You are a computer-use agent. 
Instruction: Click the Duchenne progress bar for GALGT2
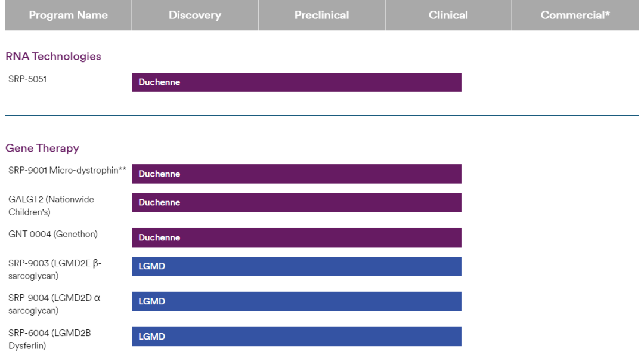296,203
